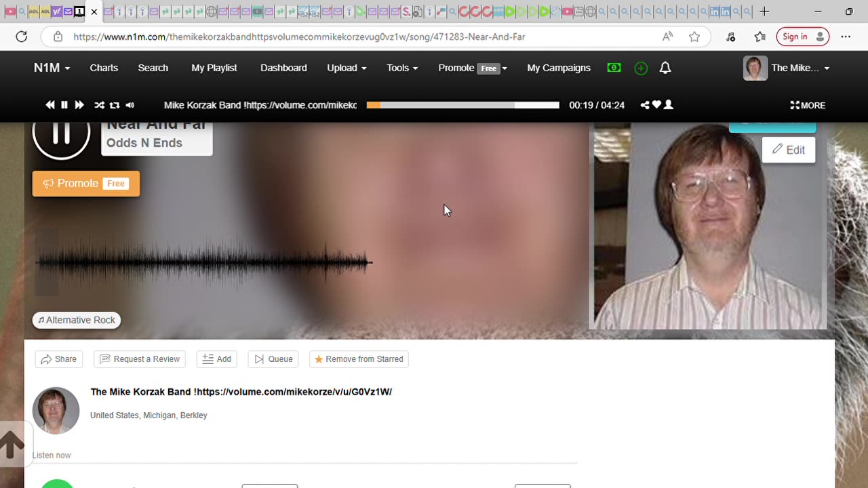Image resolution: width=868 pixels, height=488 pixels.
Task: Mute the volume speaker icon
Action: pos(130,105)
